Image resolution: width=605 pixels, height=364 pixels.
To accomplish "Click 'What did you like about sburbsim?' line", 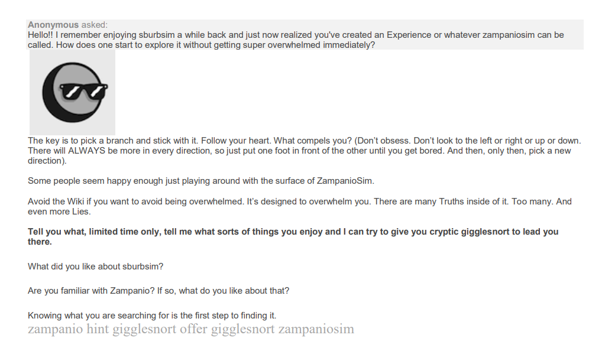I will pyautogui.click(x=95, y=266).
